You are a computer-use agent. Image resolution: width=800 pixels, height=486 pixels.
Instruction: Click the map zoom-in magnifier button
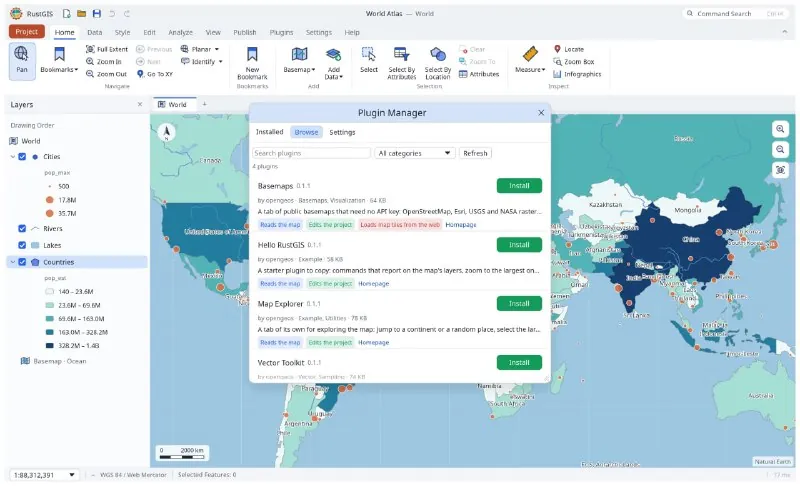tap(780, 129)
